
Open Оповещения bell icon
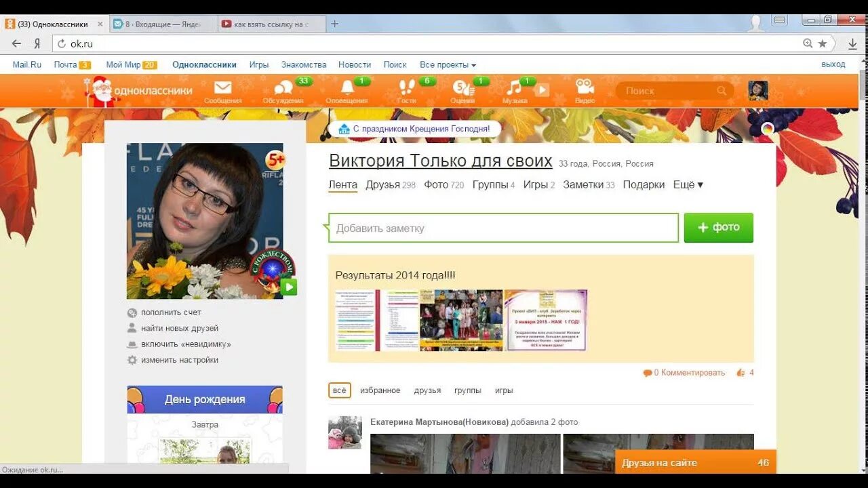(347, 88)
